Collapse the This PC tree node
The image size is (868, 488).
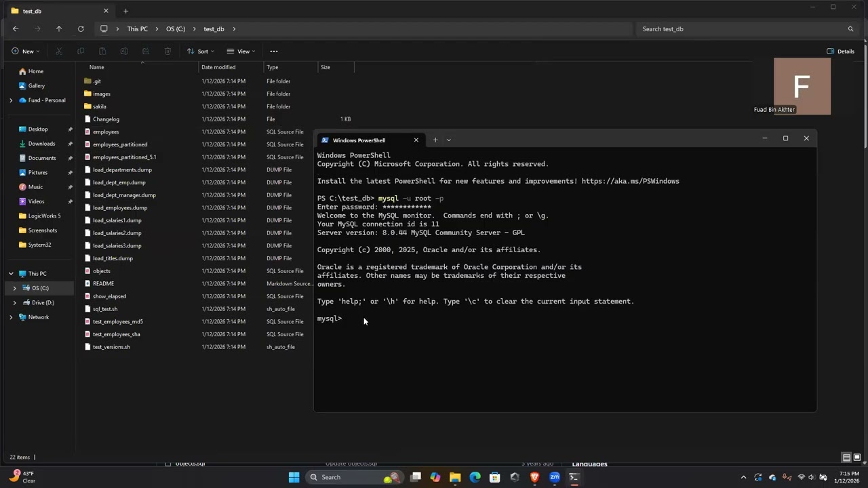coord(11,274)
